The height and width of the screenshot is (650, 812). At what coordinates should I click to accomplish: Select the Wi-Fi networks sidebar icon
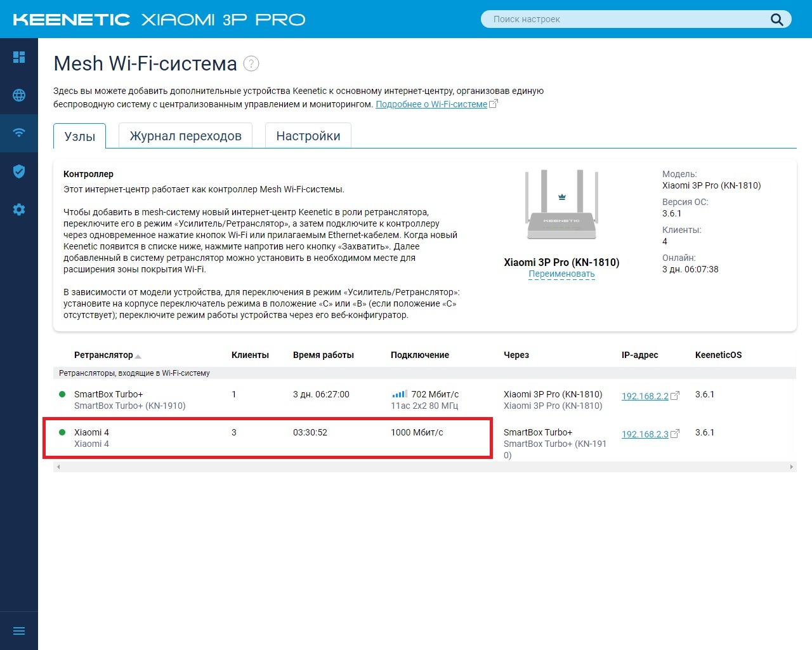point(19,133)
